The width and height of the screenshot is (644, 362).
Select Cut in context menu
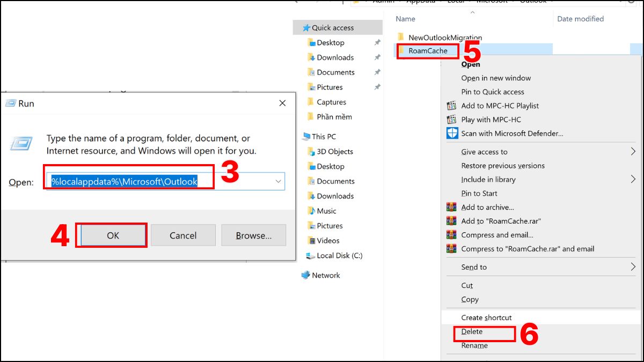467,285
